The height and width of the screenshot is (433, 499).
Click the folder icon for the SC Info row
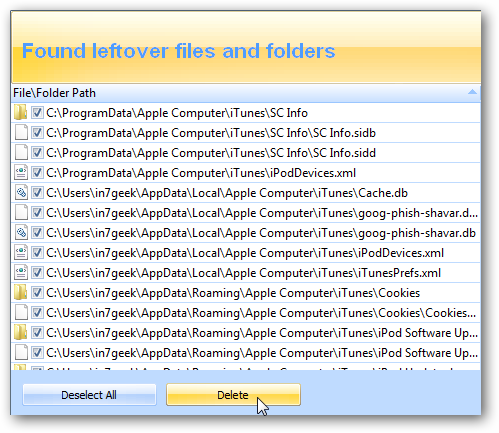(21, 113)
